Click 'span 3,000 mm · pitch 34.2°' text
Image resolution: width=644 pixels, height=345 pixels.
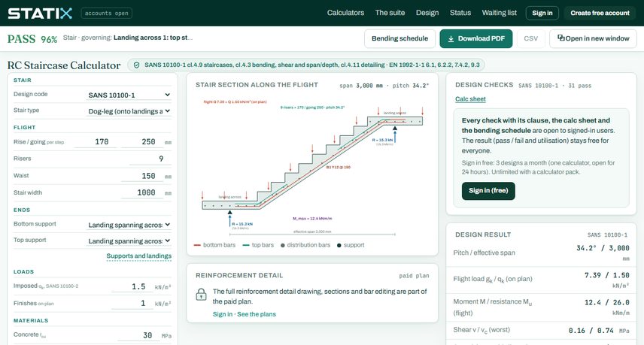(x=384, y=86)
